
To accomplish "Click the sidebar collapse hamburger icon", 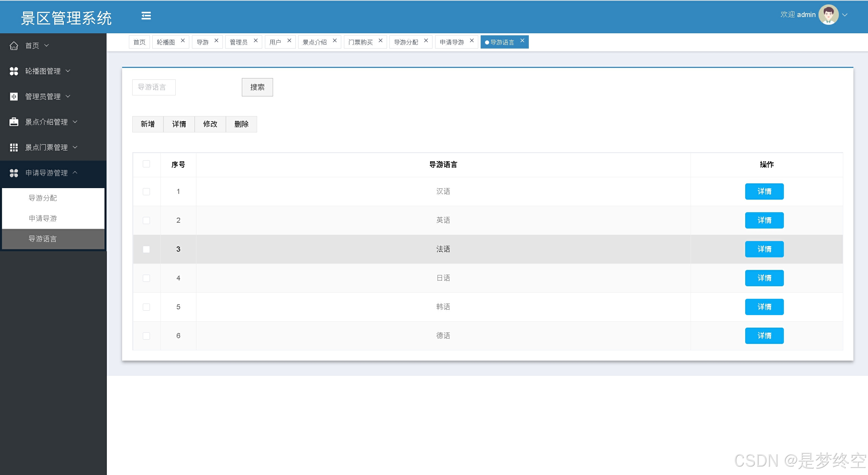I will (146, 16).
